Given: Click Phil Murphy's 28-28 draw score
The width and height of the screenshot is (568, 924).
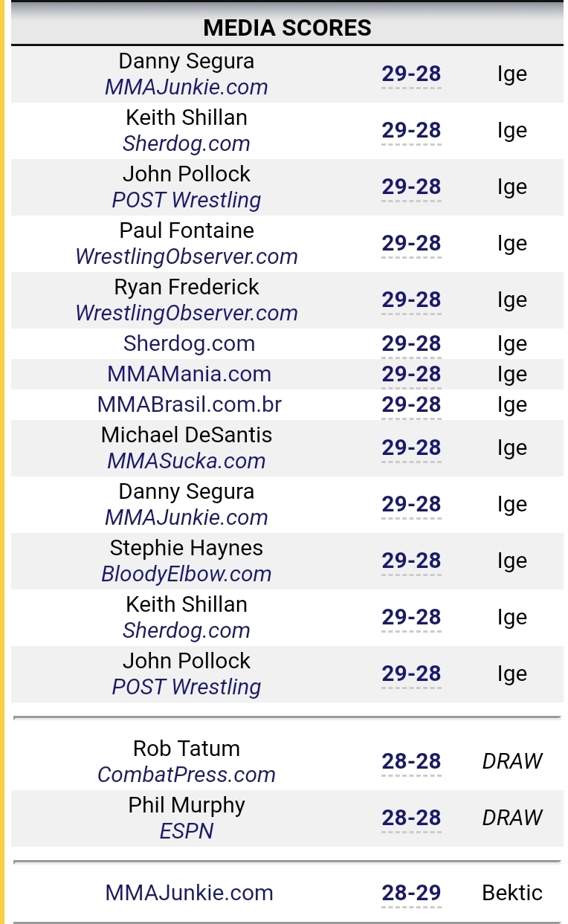Looking at the screenshot, I should [411, 818].
